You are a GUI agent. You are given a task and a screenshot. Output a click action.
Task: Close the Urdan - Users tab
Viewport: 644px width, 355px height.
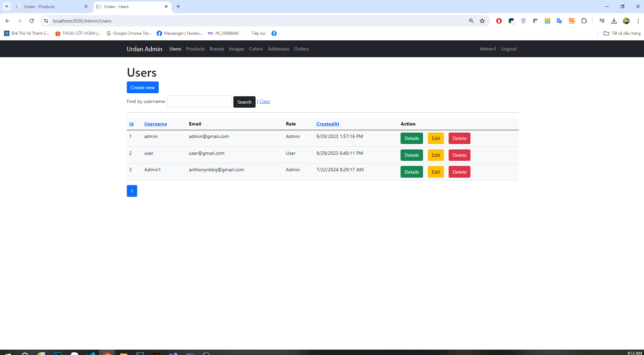click(x=166, y=6)
